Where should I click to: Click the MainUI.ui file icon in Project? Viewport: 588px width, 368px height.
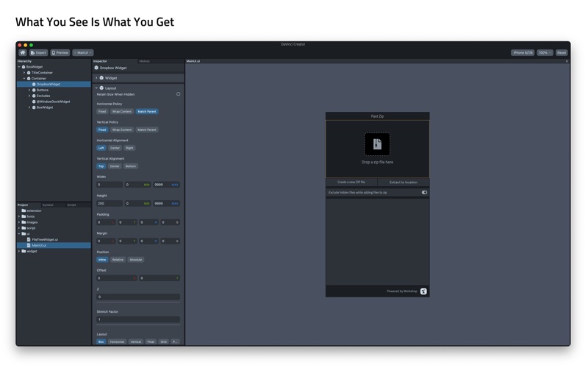coord(29,246)
